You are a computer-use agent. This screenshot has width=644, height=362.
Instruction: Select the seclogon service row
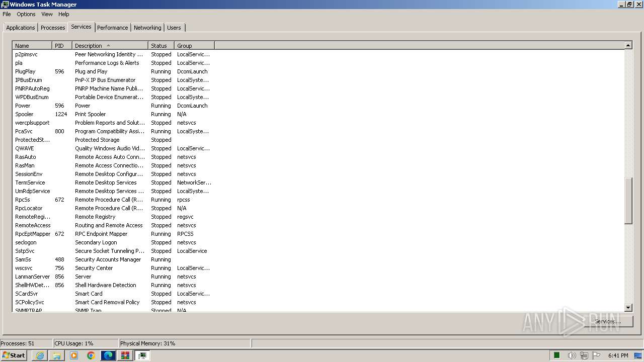pos(114,242)
